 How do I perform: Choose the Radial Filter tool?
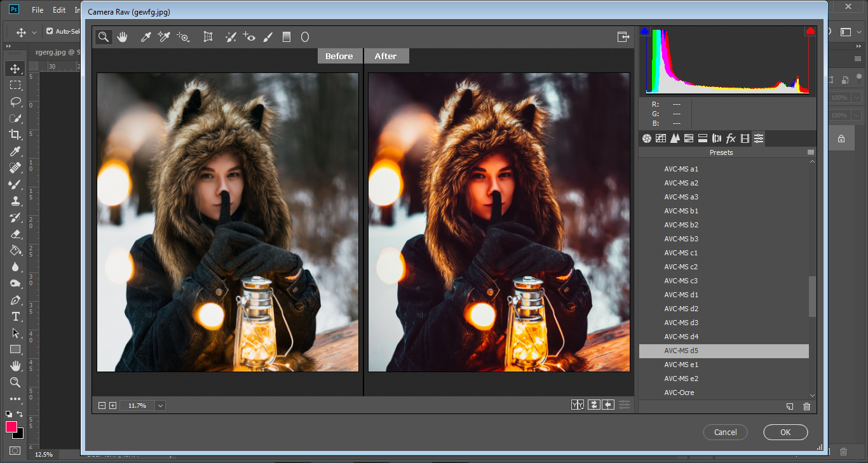tap(305, 37)
